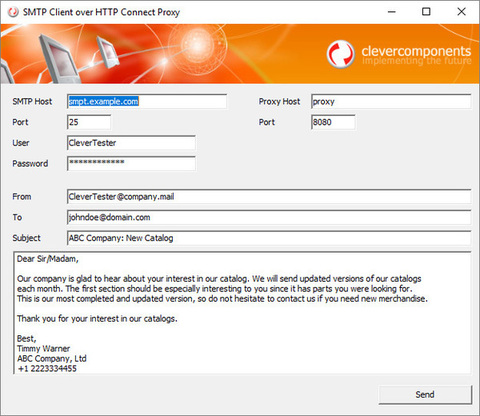Click the app icon in title bar
Viewport: 480px width, 416px height.
pyautogui.click(x=13, y=12)
